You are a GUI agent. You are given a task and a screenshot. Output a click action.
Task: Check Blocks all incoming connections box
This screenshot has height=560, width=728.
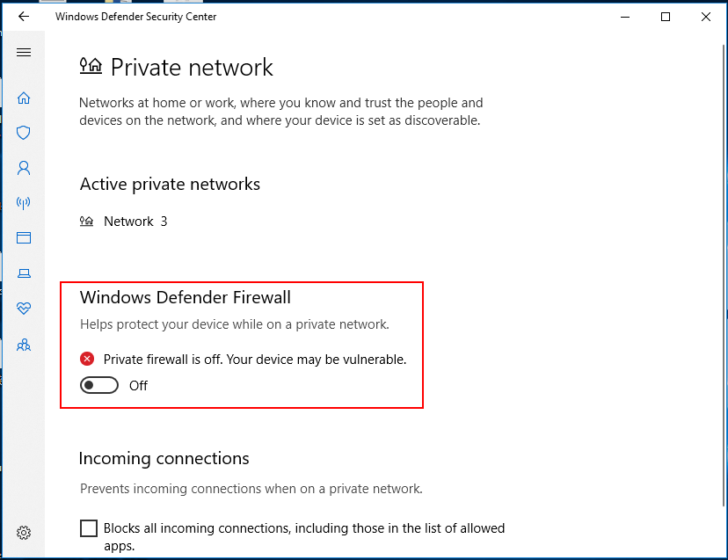pos(89,528)
